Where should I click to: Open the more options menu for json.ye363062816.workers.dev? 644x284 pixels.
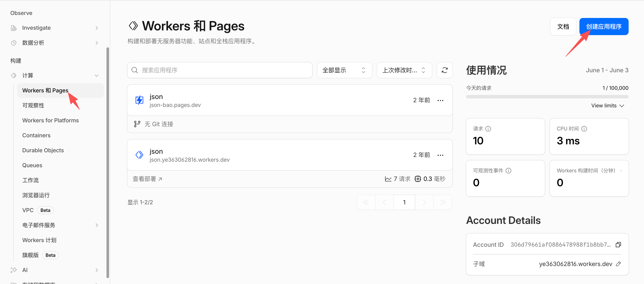coord(440,155)
